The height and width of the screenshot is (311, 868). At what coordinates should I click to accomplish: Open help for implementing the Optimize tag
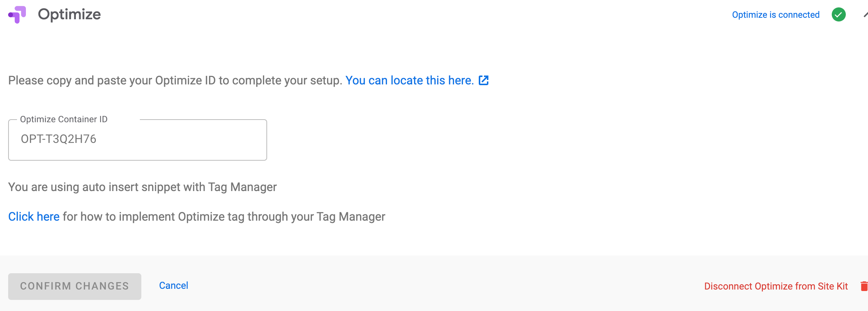tap(34, 216)
